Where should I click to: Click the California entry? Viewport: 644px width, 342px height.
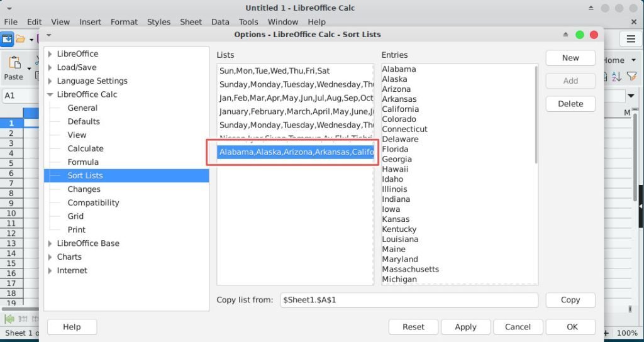point(401,109)
